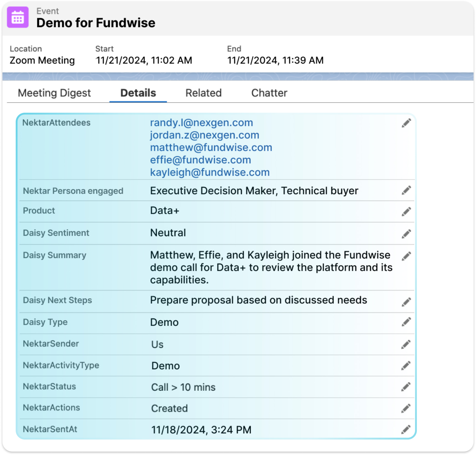
Task: Edit Daisy Summary using the pencil icon
Action: pos(406,256)
